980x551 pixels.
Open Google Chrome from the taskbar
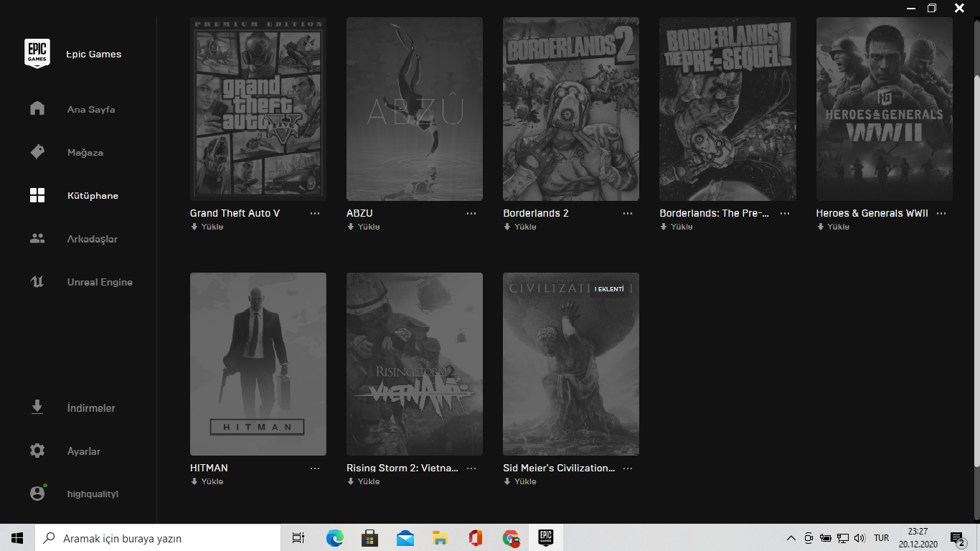coord(511,538)
